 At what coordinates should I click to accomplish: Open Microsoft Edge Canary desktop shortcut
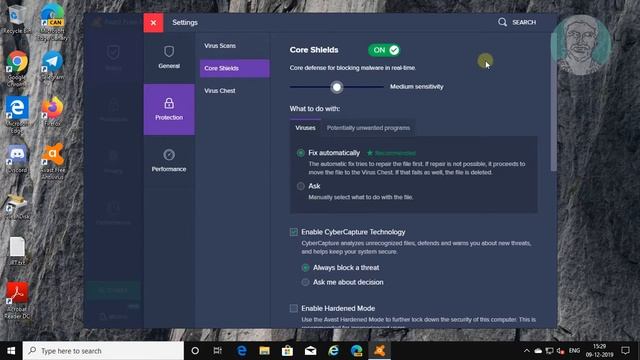click(52, 22)
